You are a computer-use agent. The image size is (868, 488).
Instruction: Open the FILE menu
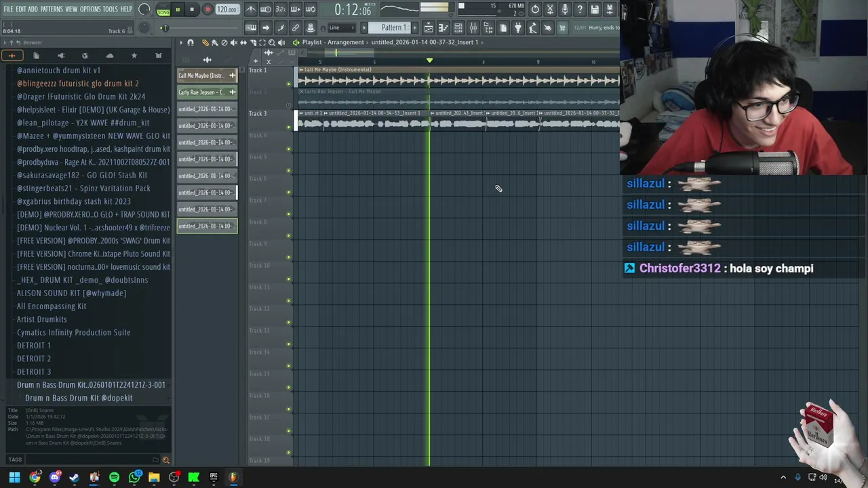coord(8,9)
